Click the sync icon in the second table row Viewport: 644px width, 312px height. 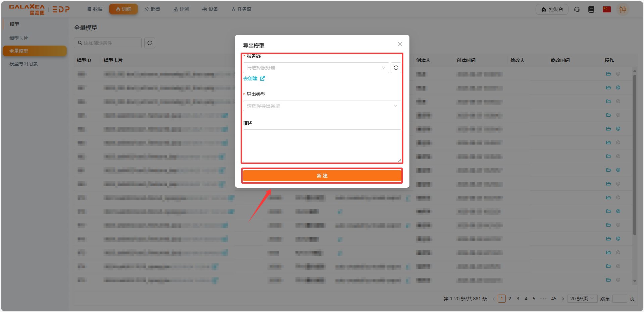(618, 88)
